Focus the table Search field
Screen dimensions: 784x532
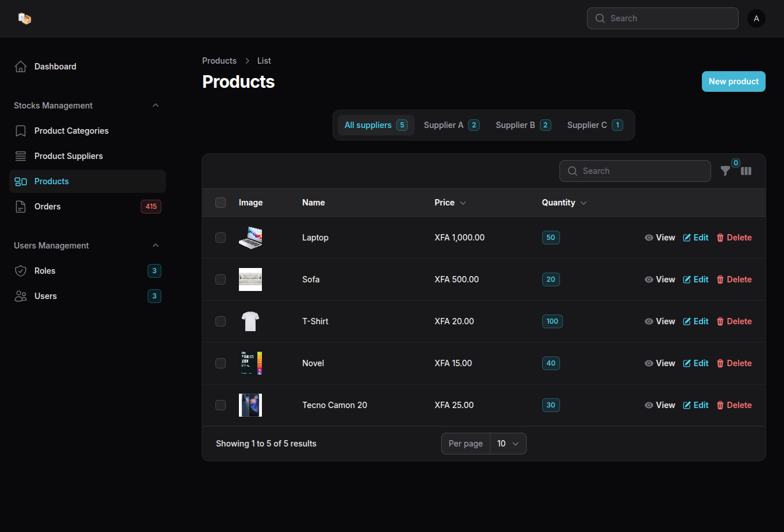point(635,171)
